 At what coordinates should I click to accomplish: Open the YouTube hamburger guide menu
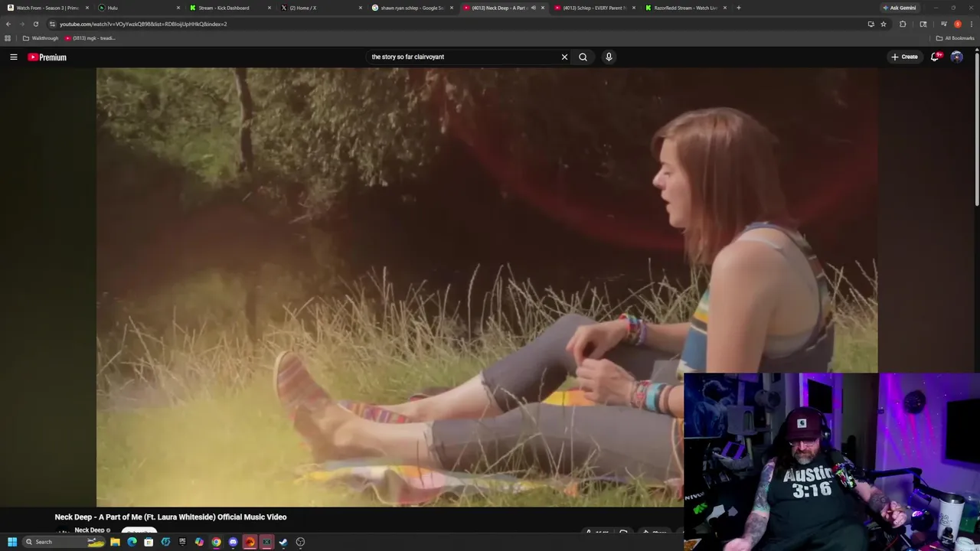[x=13, y=57]
